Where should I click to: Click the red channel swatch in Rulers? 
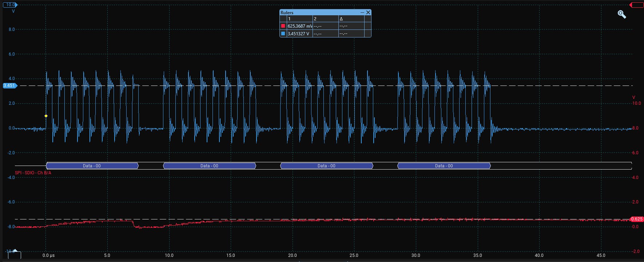[x=283, y=26]
